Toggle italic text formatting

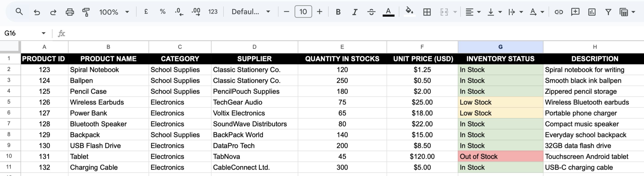click(354, 12)
